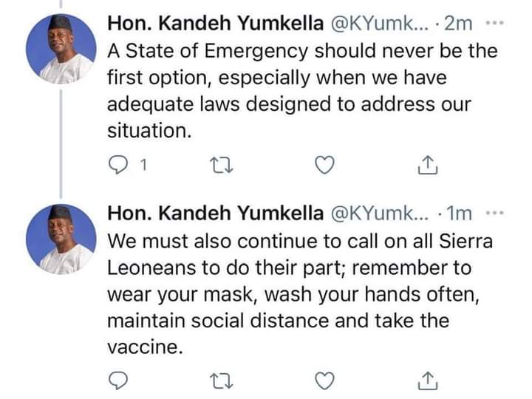Open the 2m timestamp of first tweet
Viewport: 532px width, 399px height.
pyautogui.click(x=460, y=23)
